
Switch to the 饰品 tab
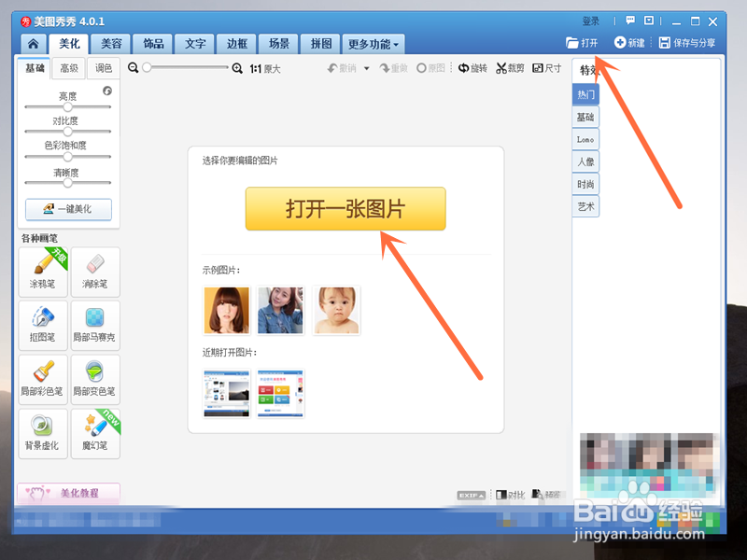click(153, 44)
